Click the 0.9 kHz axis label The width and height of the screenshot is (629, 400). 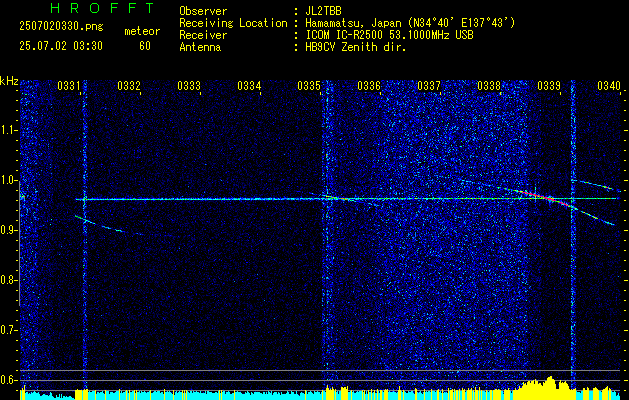pyautogui.click(x=9, y=230)
